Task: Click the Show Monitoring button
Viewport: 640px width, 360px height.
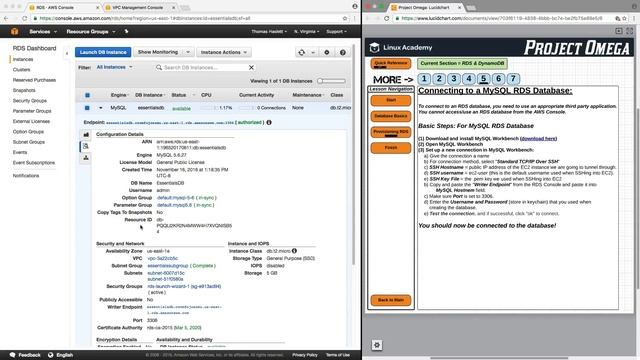Action: point(158,52)
